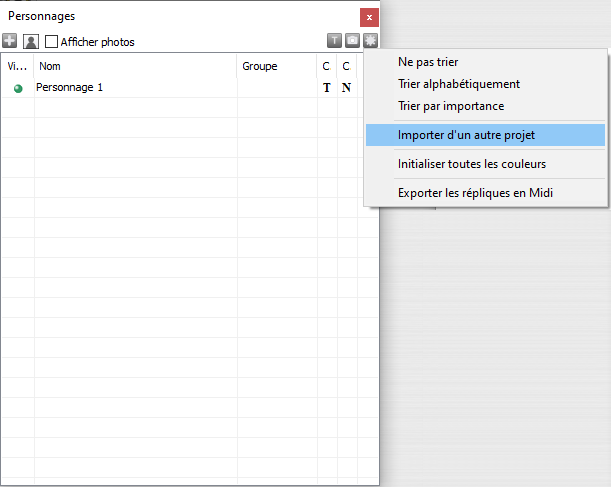Click Importer d'un autre projet
This screenshot has height=487, width=611.
tap(468, 135)
